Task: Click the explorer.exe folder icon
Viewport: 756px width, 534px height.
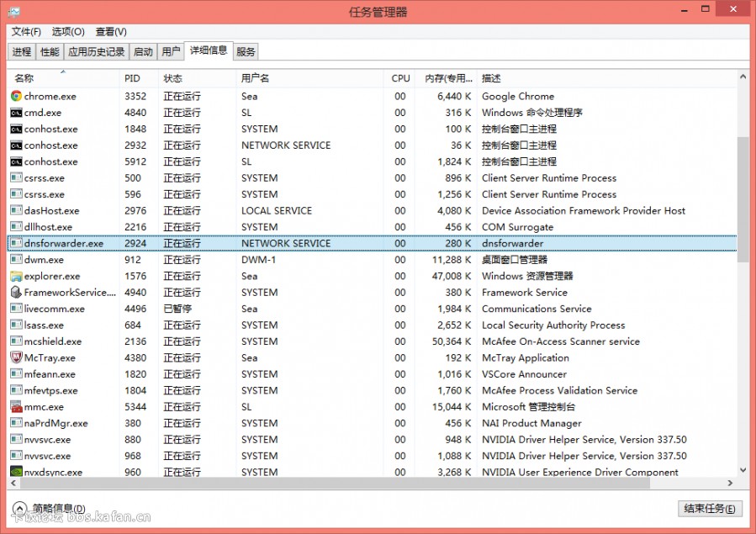Action: 16,276
